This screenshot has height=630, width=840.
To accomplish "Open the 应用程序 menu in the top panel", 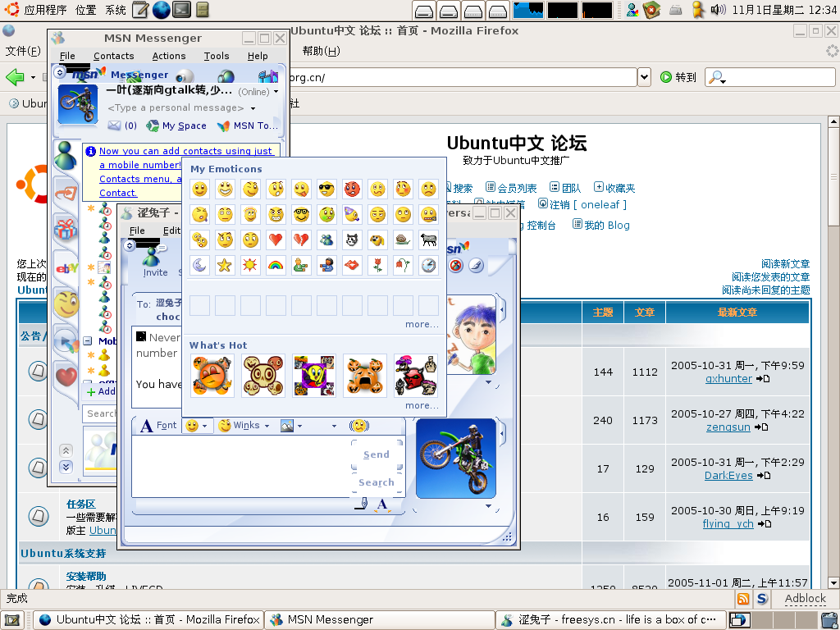I will pos(45,10).
